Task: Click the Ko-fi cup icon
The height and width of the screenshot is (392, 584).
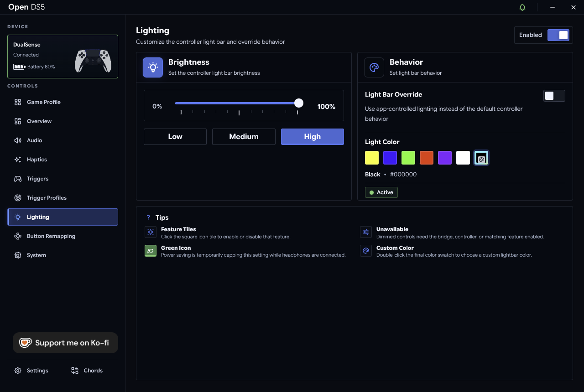Action: pyautogui.click(x=25, y=343)
